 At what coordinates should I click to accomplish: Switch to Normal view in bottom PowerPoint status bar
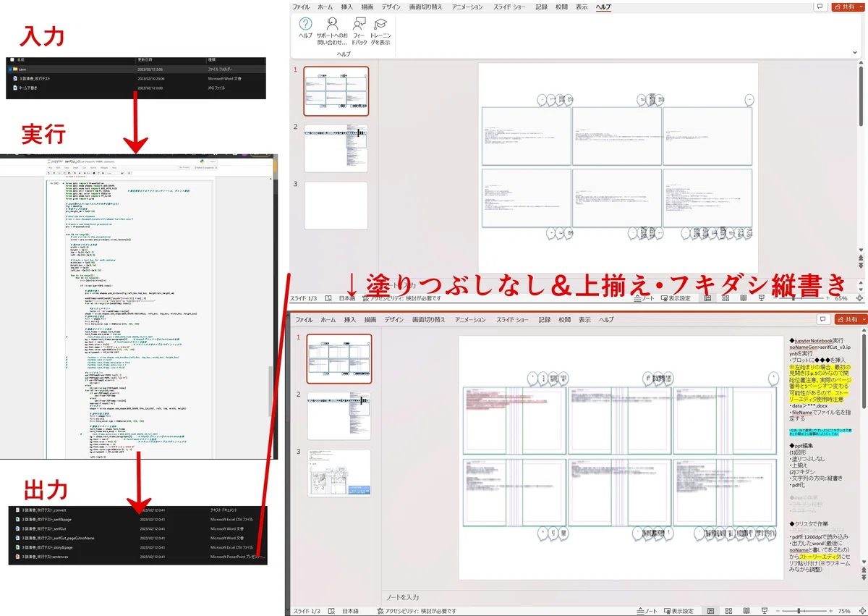(x=710, y=611)
